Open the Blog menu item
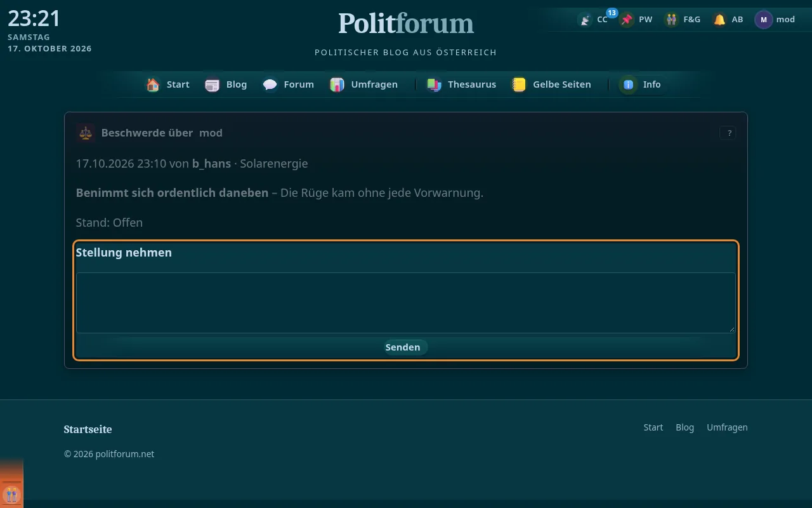Screen dimensions: 812x508 226,84
